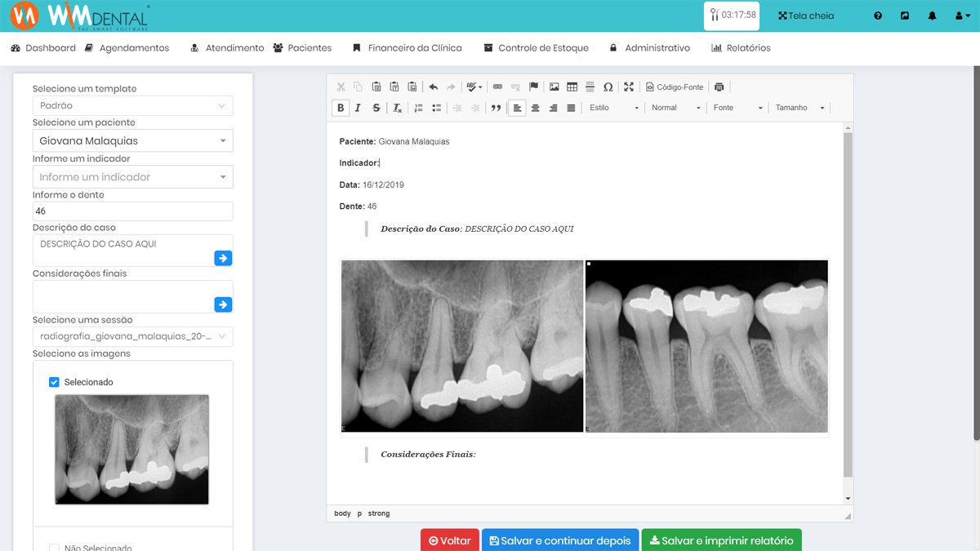Click Paste as plain text icon

[394, 87]
